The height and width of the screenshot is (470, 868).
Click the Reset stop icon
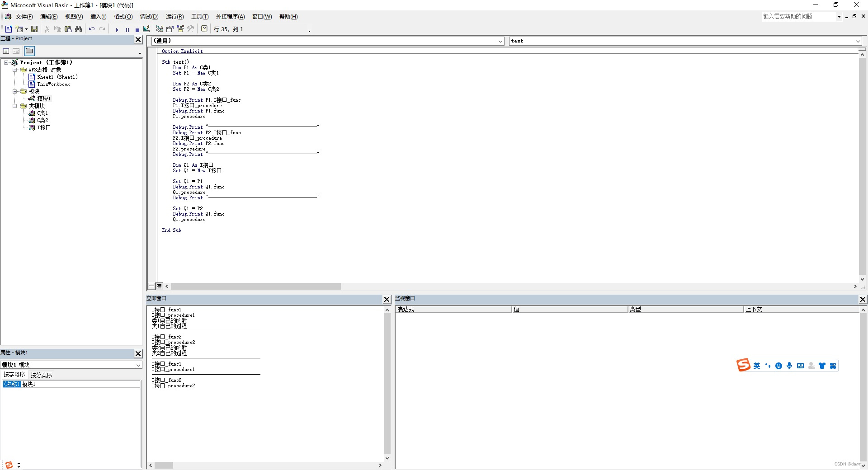click(x=137, y=29)
